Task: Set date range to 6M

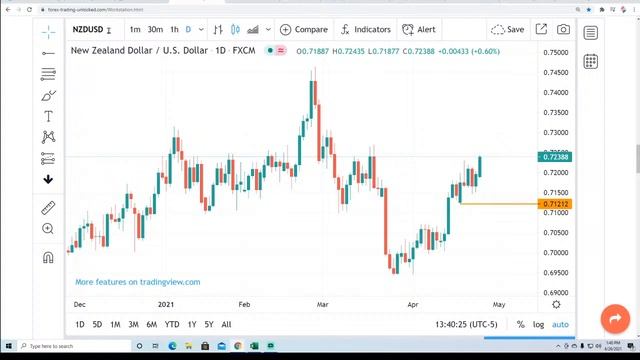Action: coord(151,324)
